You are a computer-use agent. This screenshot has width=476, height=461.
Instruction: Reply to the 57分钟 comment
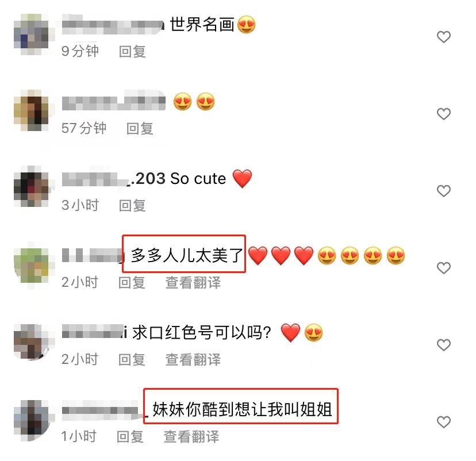coord(140,128)
